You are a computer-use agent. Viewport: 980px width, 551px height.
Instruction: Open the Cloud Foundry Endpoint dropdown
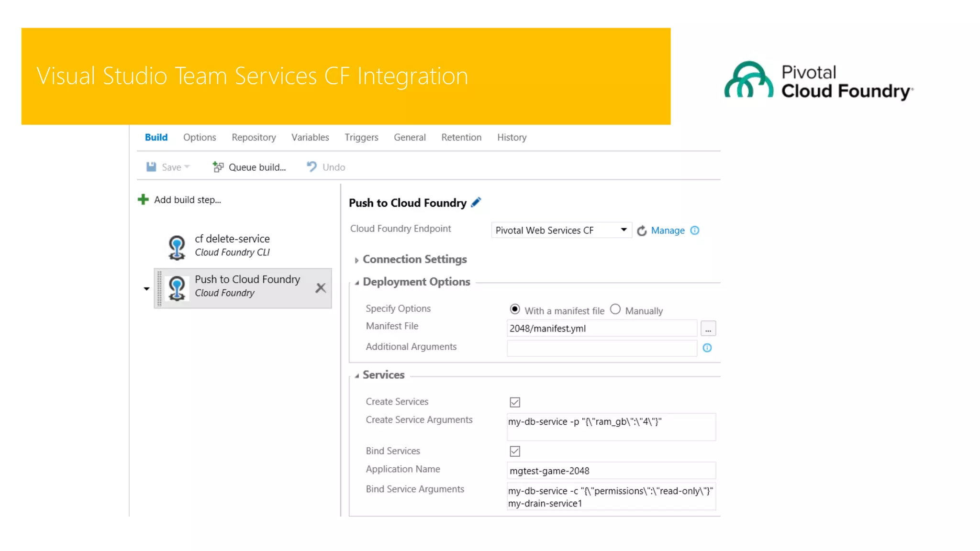[x=561, y=230]
